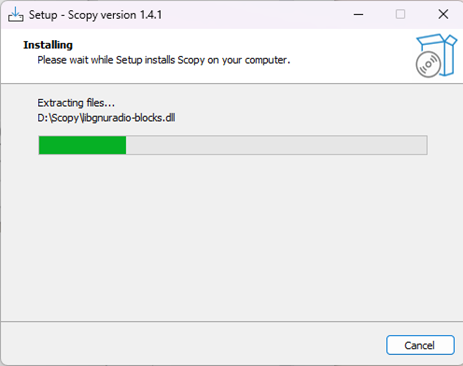
Task: Click the blank gray area below progress bar
Action: (x=231, y=237)
